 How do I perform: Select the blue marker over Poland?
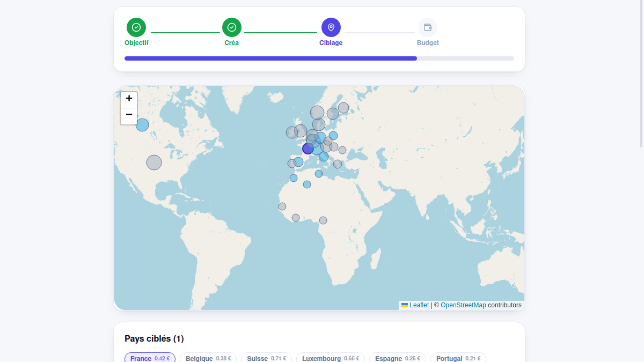tap(333, 136)
